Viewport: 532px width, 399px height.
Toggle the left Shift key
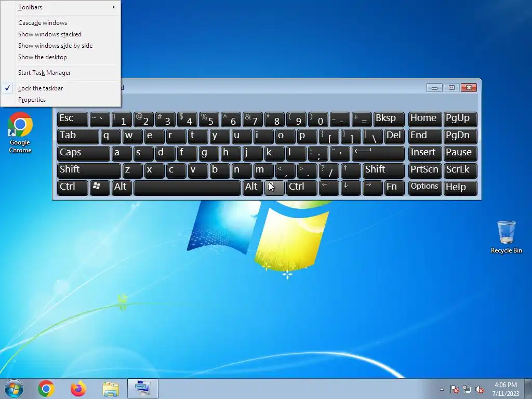[x=89, y=170]
